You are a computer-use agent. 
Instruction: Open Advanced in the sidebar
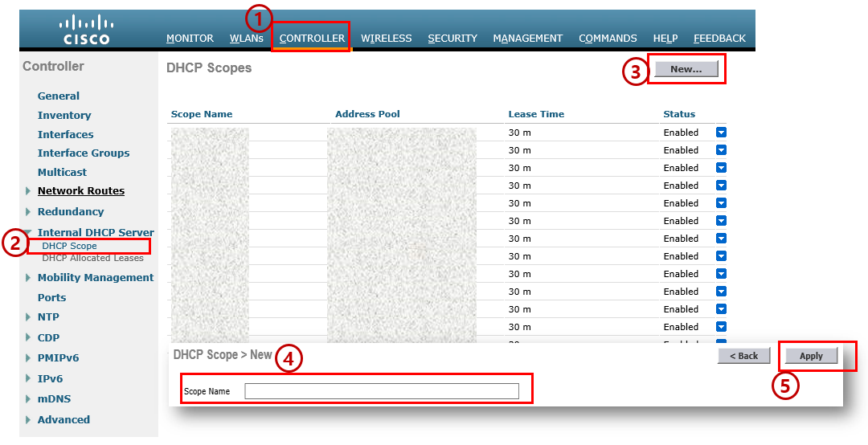pos(63,419)
